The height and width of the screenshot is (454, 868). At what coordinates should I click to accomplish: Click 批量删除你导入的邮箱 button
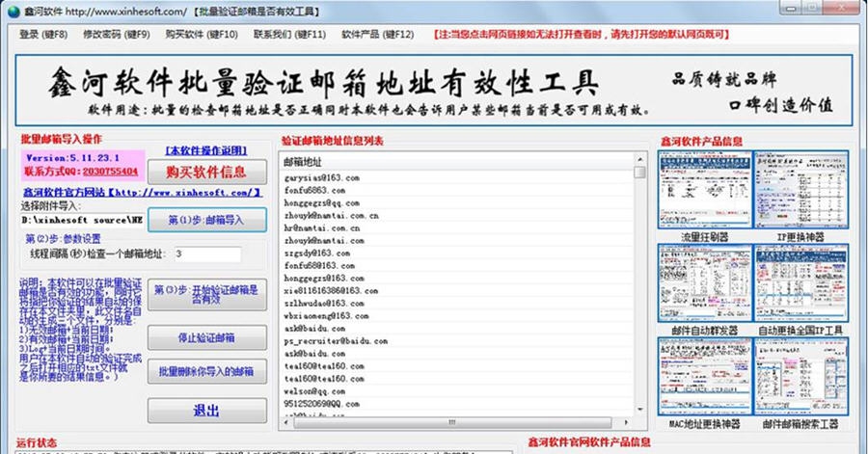point(206,372)
